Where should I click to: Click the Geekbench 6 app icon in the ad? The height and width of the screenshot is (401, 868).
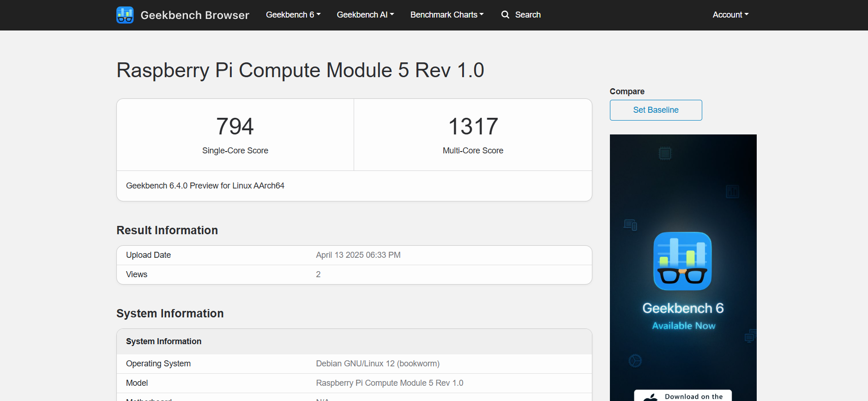(682, 261)
